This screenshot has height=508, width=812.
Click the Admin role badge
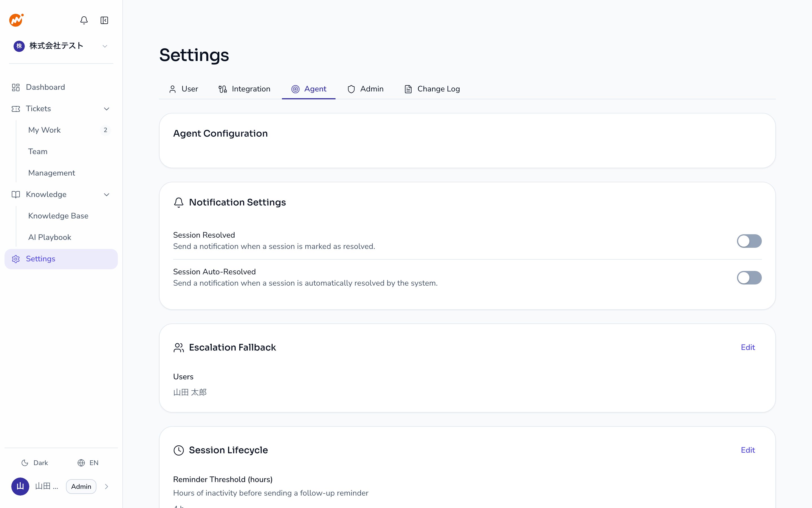[81, 487]
